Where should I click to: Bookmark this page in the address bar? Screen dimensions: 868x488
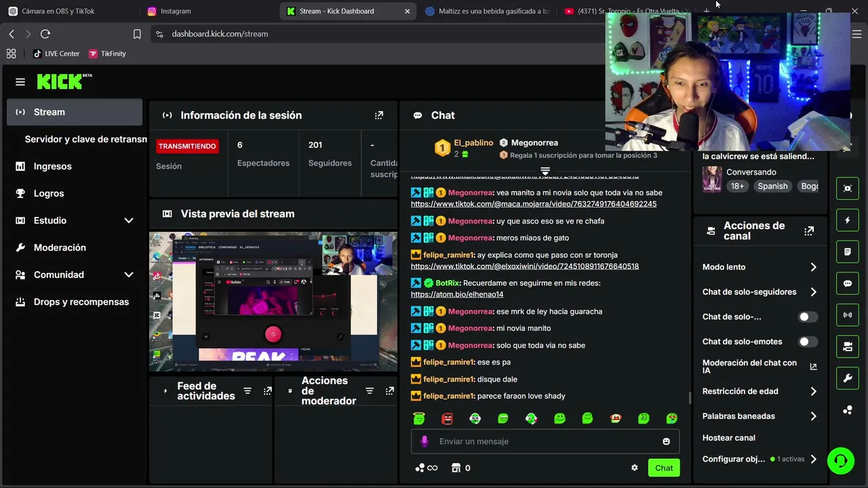point(137,34)
